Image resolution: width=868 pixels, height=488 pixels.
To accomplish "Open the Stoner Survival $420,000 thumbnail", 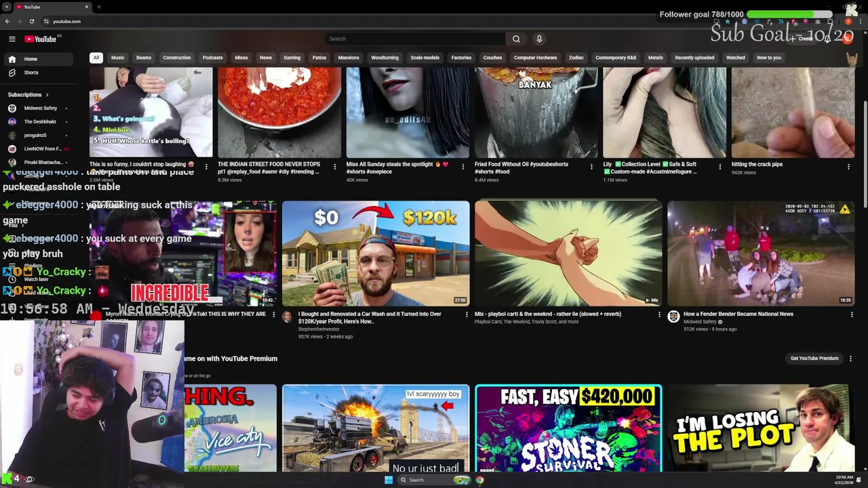I will [x=568, y=428].
